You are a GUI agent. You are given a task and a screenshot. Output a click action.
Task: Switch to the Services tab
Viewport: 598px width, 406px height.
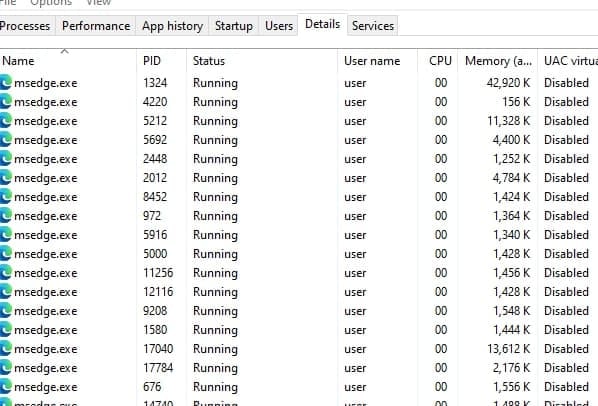(373, 26)
